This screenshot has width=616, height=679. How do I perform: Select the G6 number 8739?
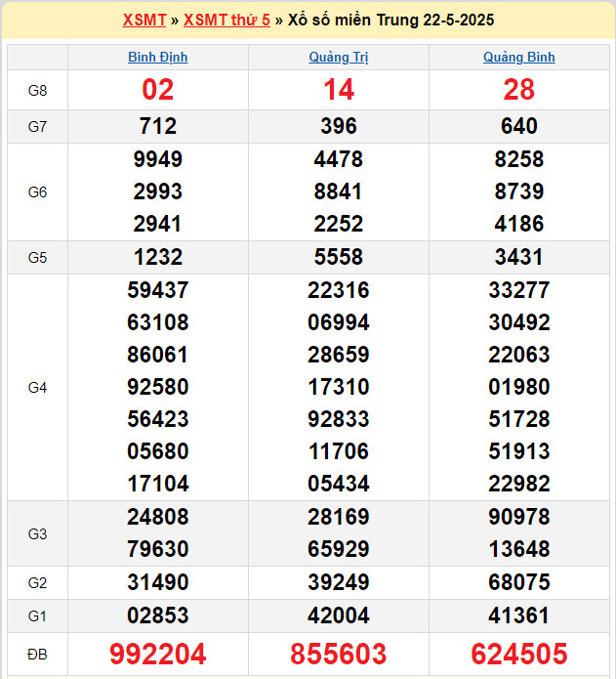(x=519, y=191)
